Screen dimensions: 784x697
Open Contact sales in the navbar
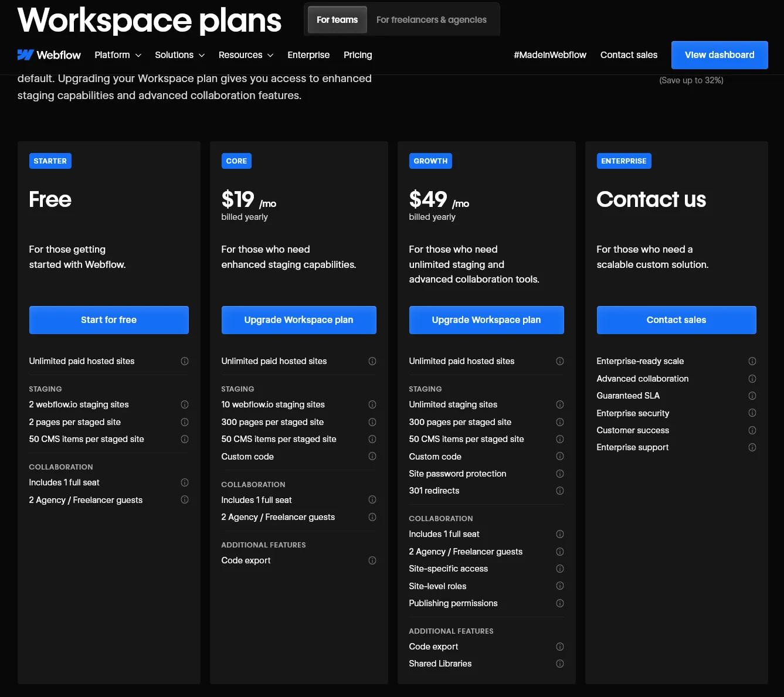click(x=629, y=55)
